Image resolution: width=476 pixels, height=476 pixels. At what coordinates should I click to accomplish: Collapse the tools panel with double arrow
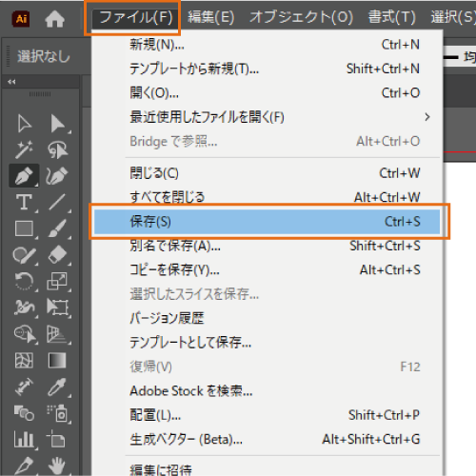click(11, 82)
